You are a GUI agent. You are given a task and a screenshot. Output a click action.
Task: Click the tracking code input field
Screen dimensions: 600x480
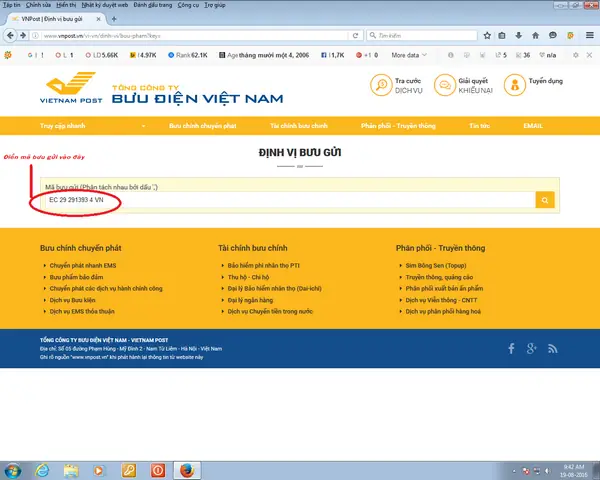click(290, 200)
